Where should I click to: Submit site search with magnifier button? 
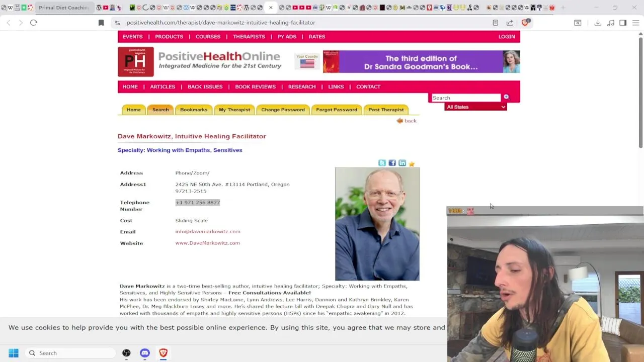coord(506,98)
